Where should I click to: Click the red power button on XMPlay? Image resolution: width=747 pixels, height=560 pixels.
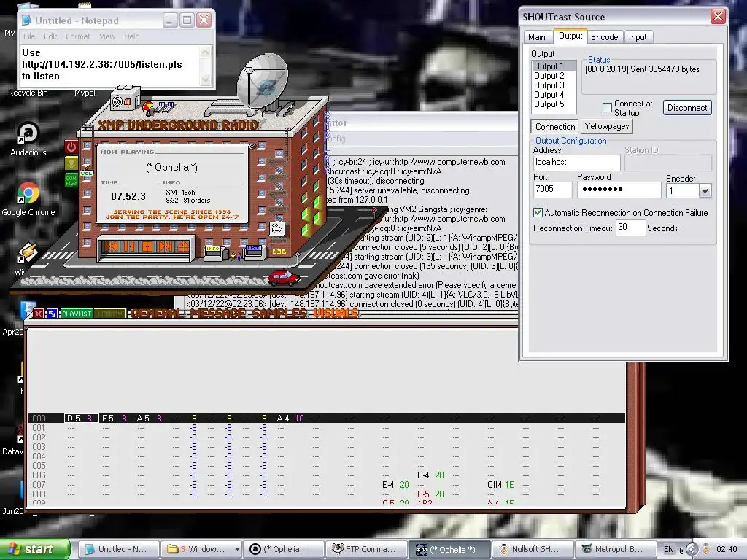(71, 147)
